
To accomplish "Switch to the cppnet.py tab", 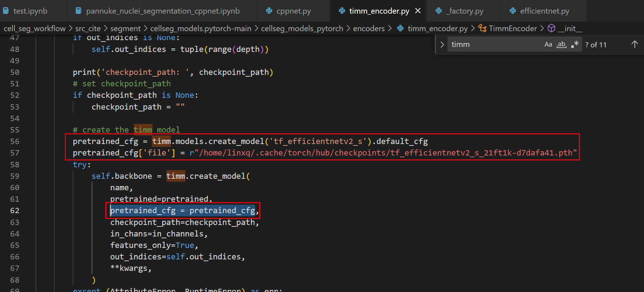I will click(x=294, y=11).
